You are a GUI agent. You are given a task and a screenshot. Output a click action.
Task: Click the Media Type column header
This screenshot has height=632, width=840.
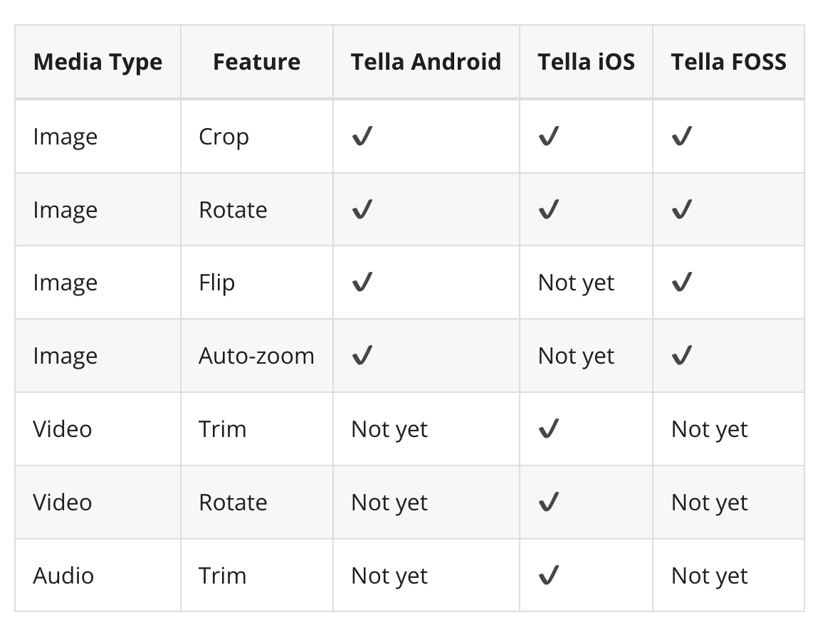[98, 62]
